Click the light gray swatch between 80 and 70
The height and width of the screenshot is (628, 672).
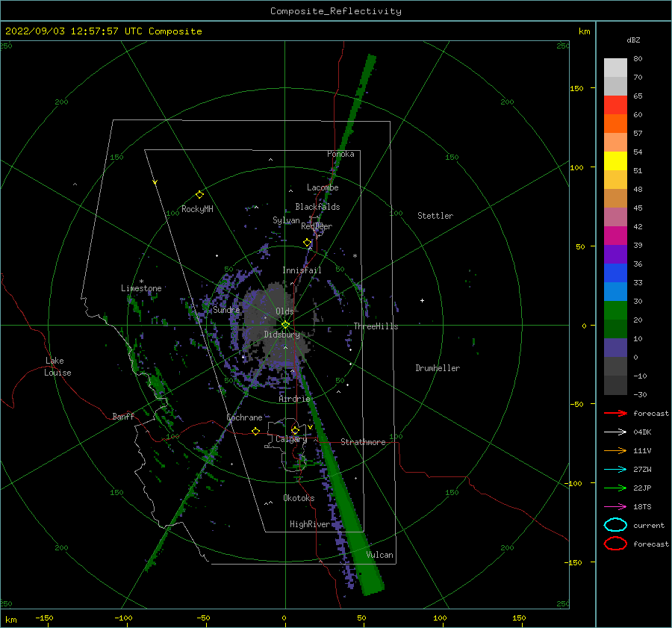pos(615,68)
